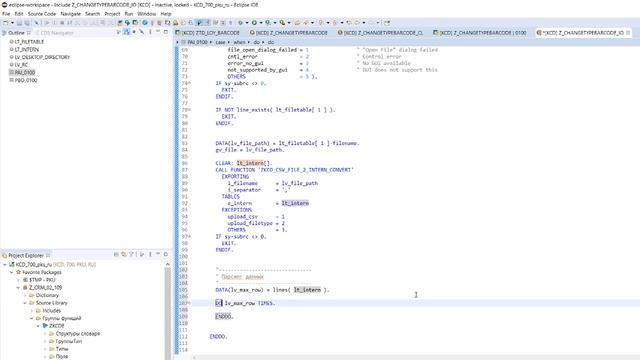Expand the Includes folder
Viewport: 640px width, 360px height.
pyautogui.click(x=32, y=311)
